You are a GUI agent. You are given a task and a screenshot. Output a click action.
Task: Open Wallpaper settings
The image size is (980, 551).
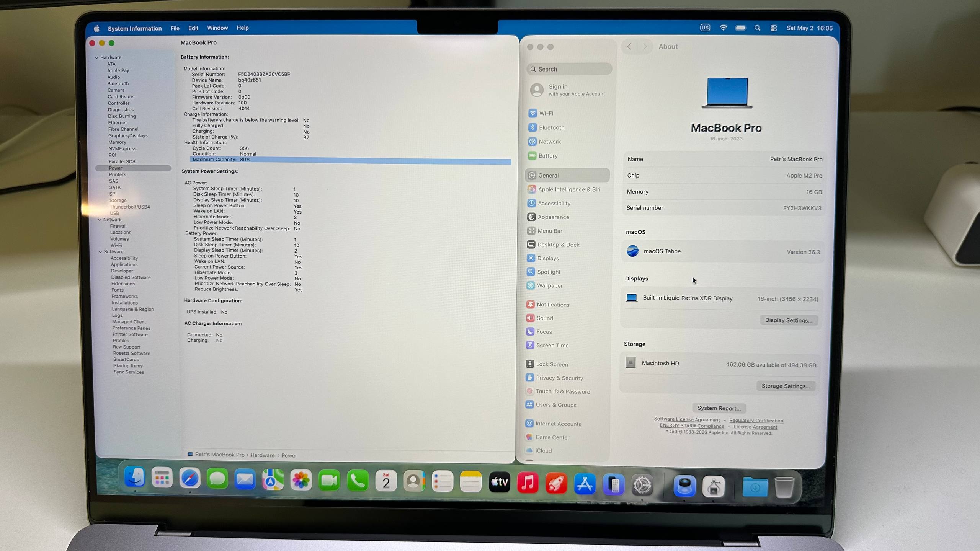point(544,285)
